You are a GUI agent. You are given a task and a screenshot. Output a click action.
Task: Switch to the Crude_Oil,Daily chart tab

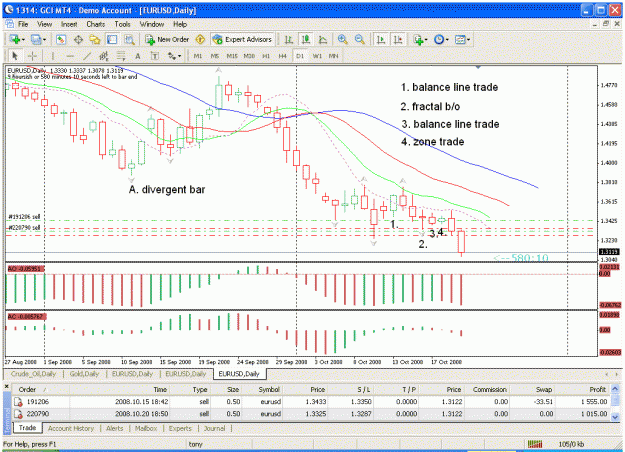pyautogui.click(x=33, y=374)
